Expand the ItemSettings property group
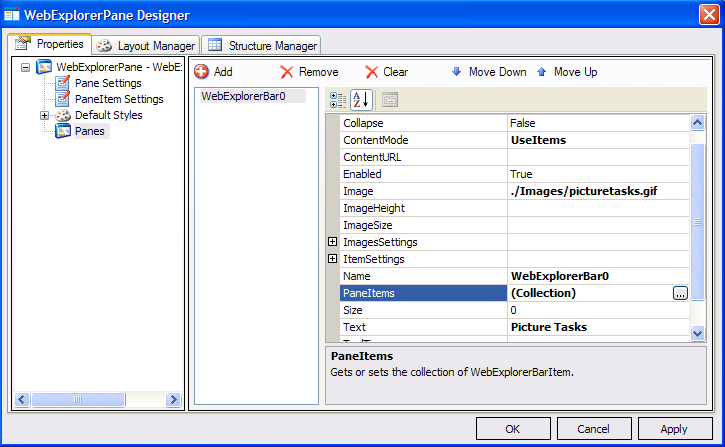The width and height of the screenshot is (725, 447). (x=333, y=259)
